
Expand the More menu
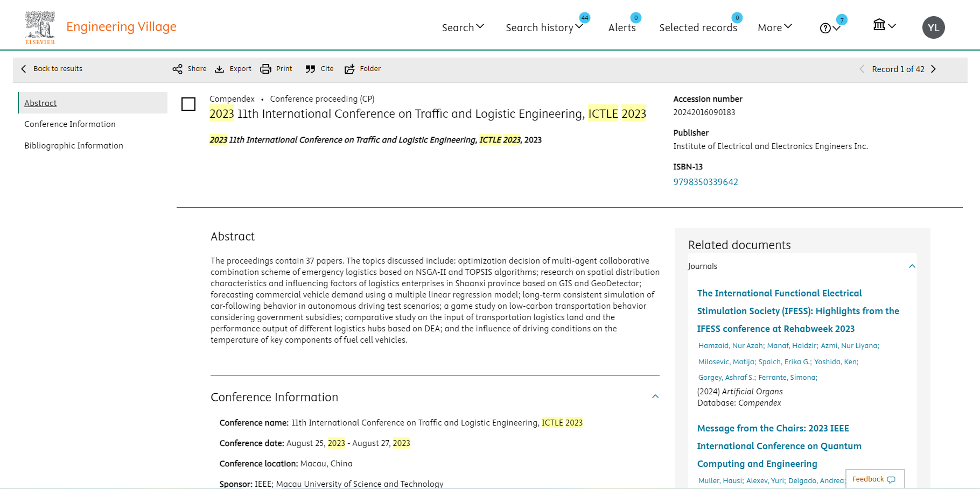(774, 27)
